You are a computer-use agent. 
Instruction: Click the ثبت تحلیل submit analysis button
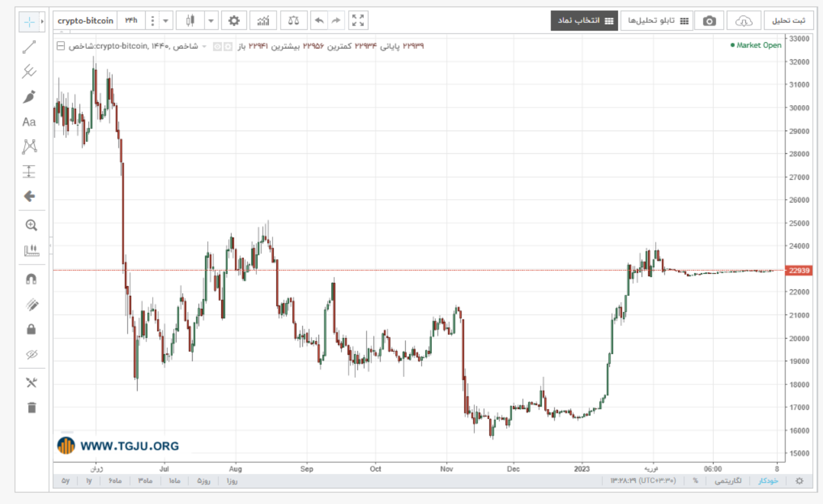pyautogui.click(x=789, y=21)
